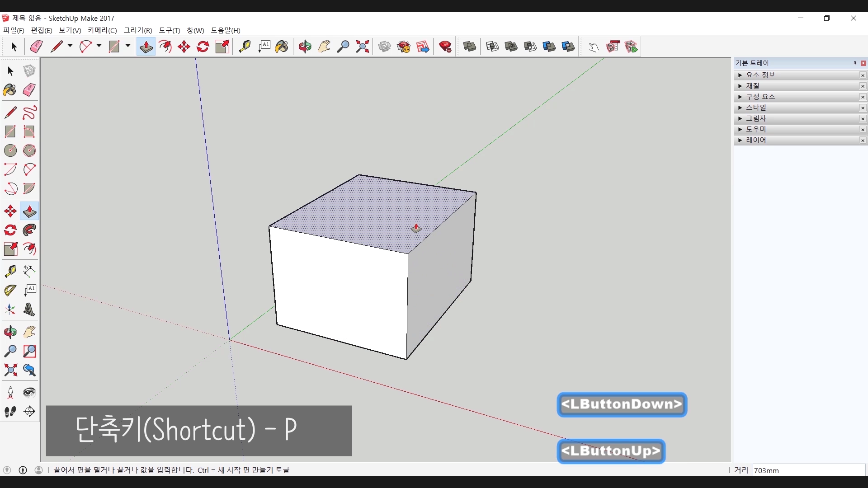Click the Orbit tool in the left toolbar
The image size is (868, 488).
[10, 333]
